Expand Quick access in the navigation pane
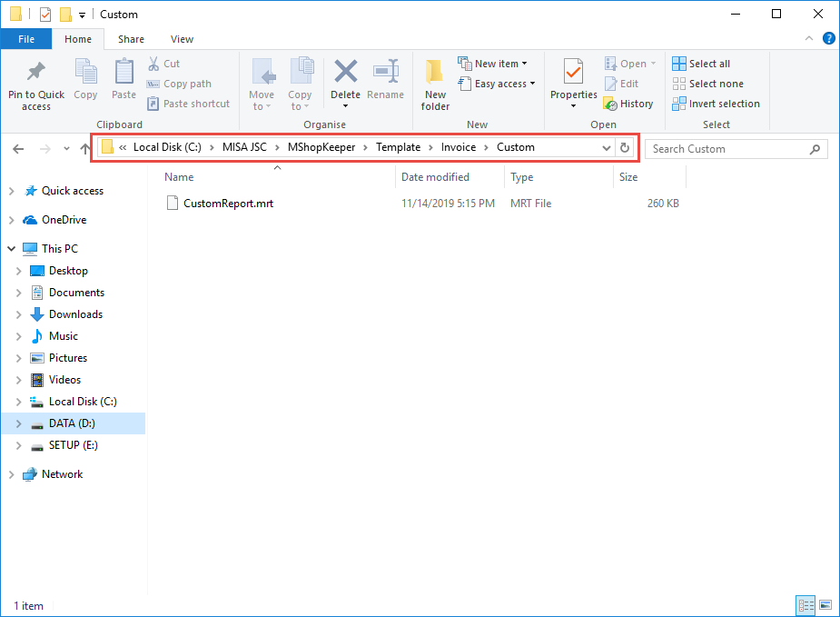The height and width of the screenshot is (617, 840). [x=11, y=191]
